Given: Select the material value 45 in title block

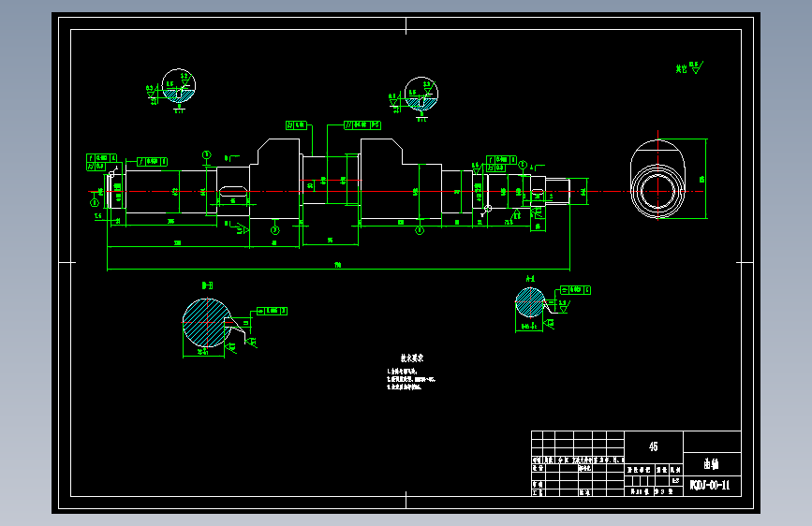Looking at the screenshot, I should [x=654, y=446].
